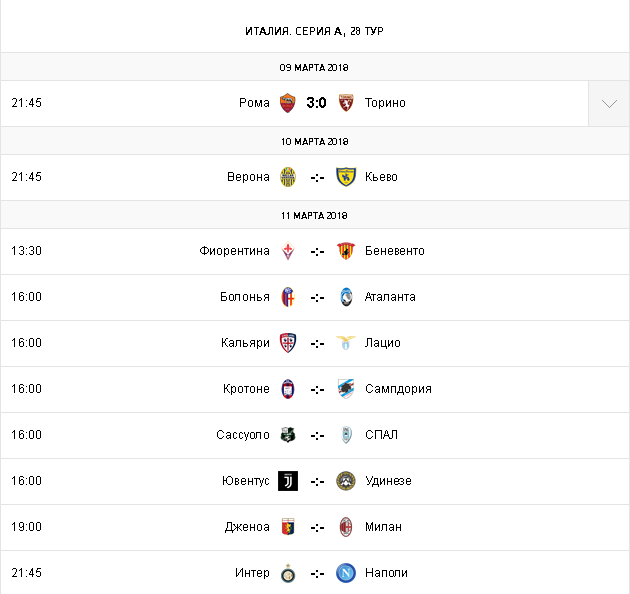The image size is (630, 594).
Task: Open the Наполи team link
Action: coord(386,573)
